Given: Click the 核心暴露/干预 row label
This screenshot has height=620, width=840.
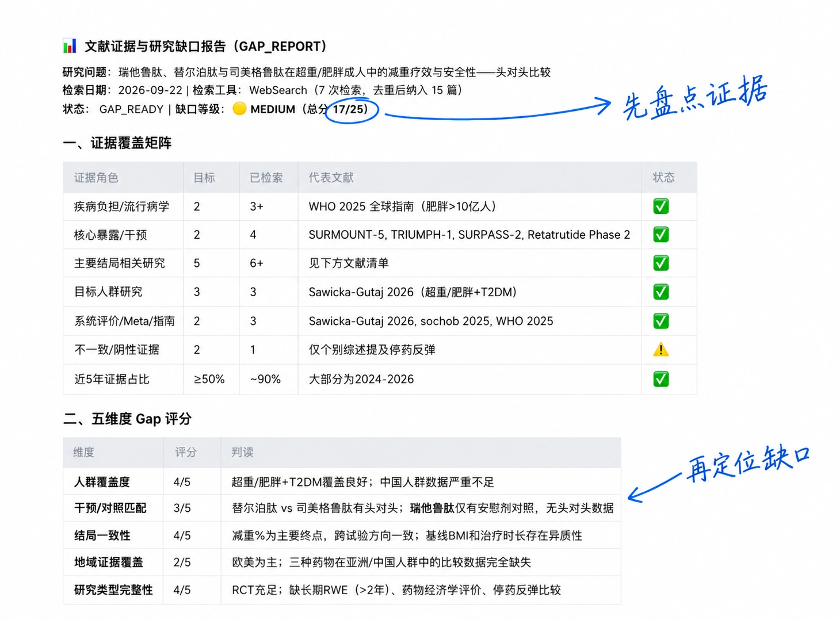Looking at the screenshot, I should 110,235.
